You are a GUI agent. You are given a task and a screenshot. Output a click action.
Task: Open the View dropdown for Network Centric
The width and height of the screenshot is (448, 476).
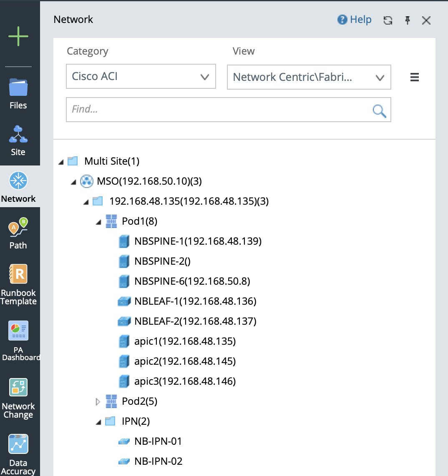pos(309,77)
